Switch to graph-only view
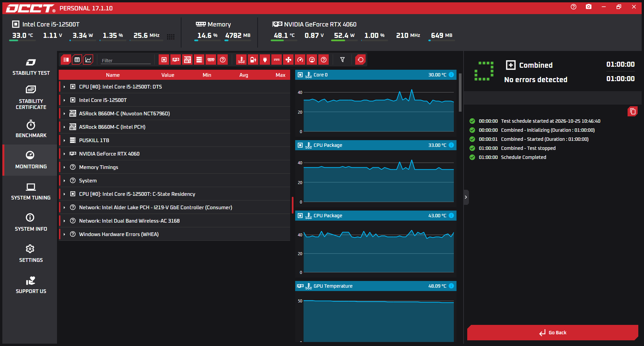 (88, 60)
